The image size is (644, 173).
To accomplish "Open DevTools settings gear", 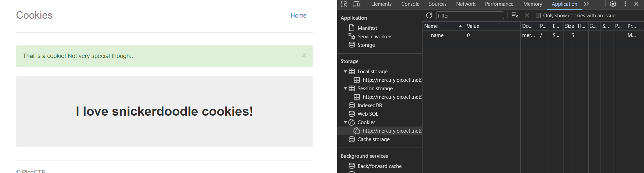I will [x=613, y=4].
